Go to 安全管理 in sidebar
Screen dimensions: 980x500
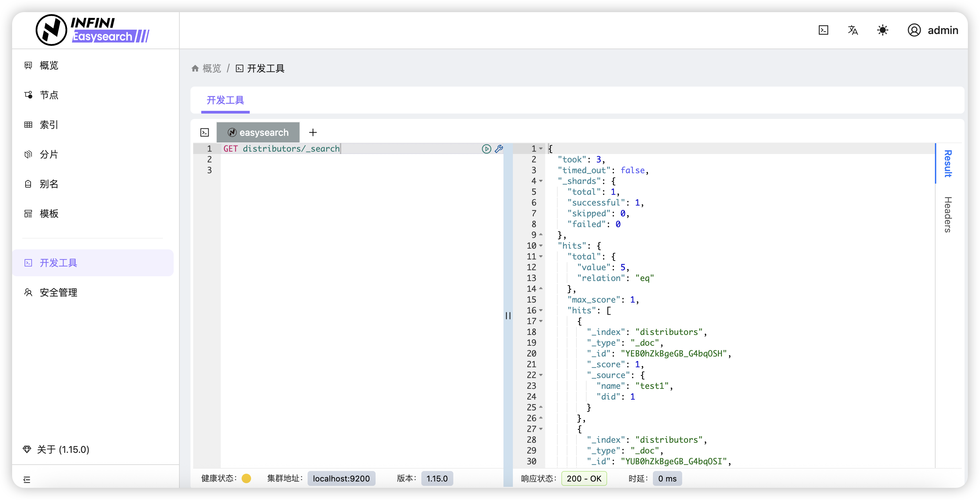[x=58, y=292]
